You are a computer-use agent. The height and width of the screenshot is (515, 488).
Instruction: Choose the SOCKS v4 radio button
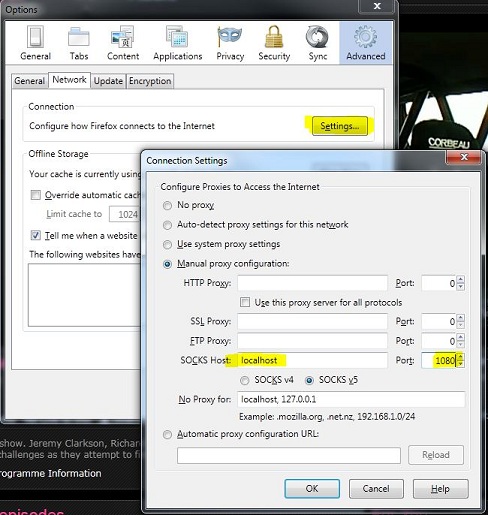point(245,380)
